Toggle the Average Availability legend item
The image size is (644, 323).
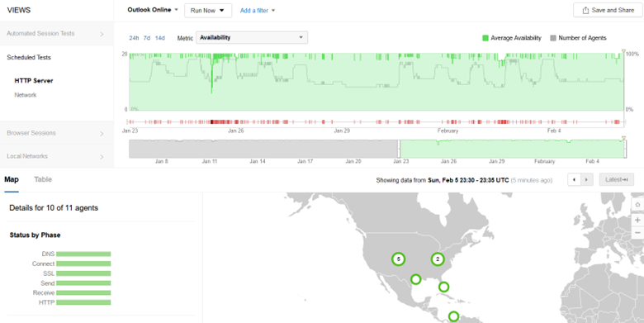click(512, 38)
